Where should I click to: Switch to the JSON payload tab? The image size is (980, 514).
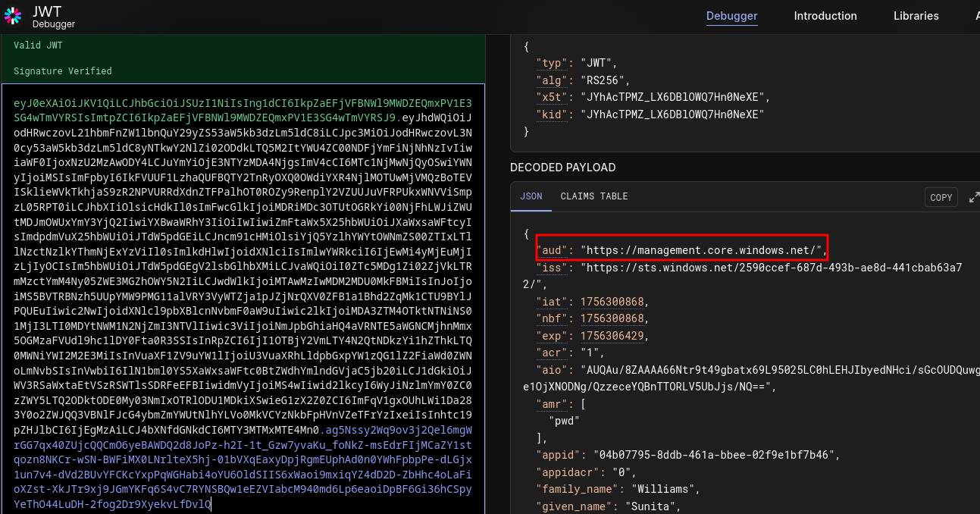[x=531, y=196]
